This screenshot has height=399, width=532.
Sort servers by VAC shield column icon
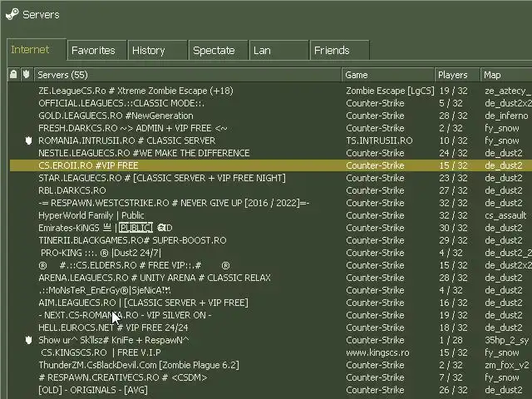pyautogui.click(x=26, y=74)
